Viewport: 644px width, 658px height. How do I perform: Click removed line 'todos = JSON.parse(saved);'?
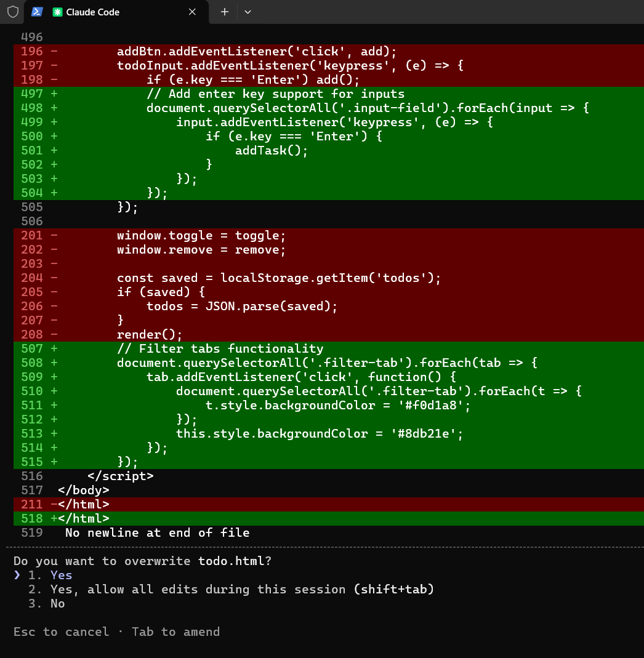click(x=329, y=307)
